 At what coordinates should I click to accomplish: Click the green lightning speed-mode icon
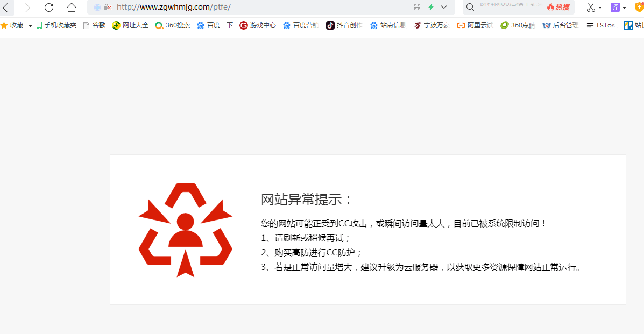click(x=430, y=7)
